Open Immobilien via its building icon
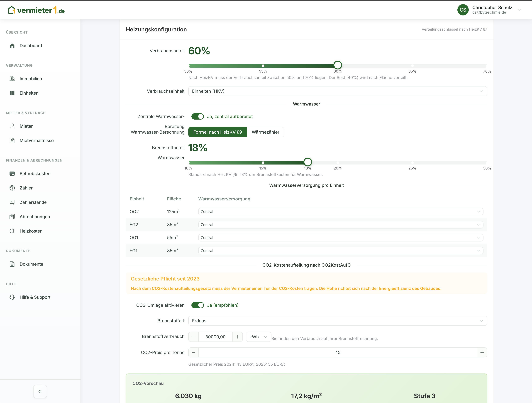 coord(12,79)
